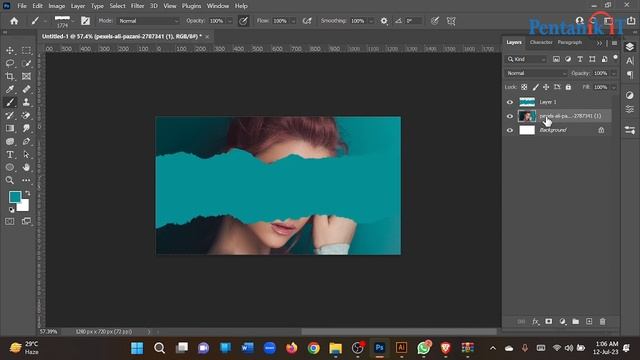640x360 pixels.
Task: Toggle lock transparent pixels
Action: [x=524, y=87]
